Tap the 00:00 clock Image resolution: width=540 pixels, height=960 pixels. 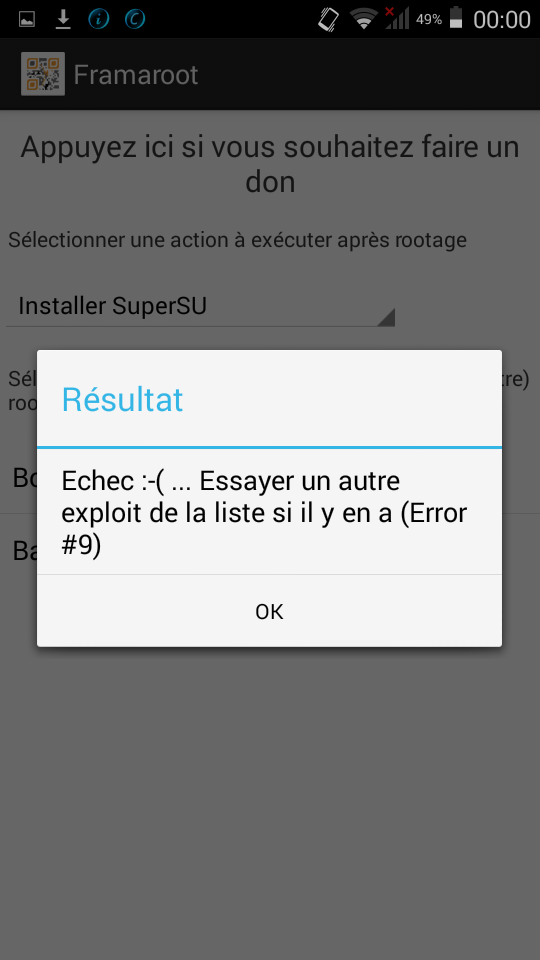coord(501,20)
